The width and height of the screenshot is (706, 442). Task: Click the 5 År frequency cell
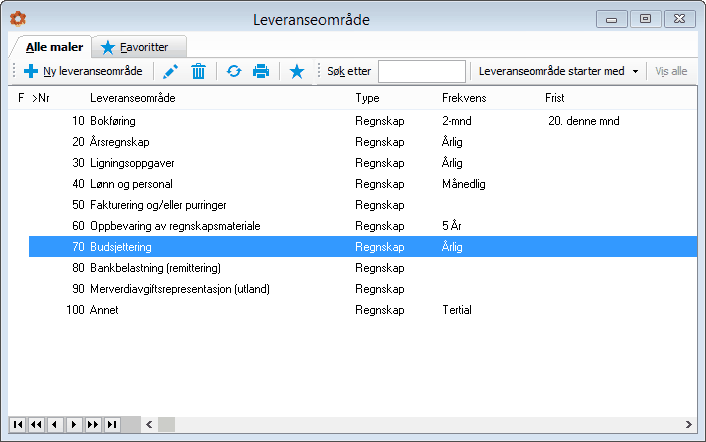point(452,226)
